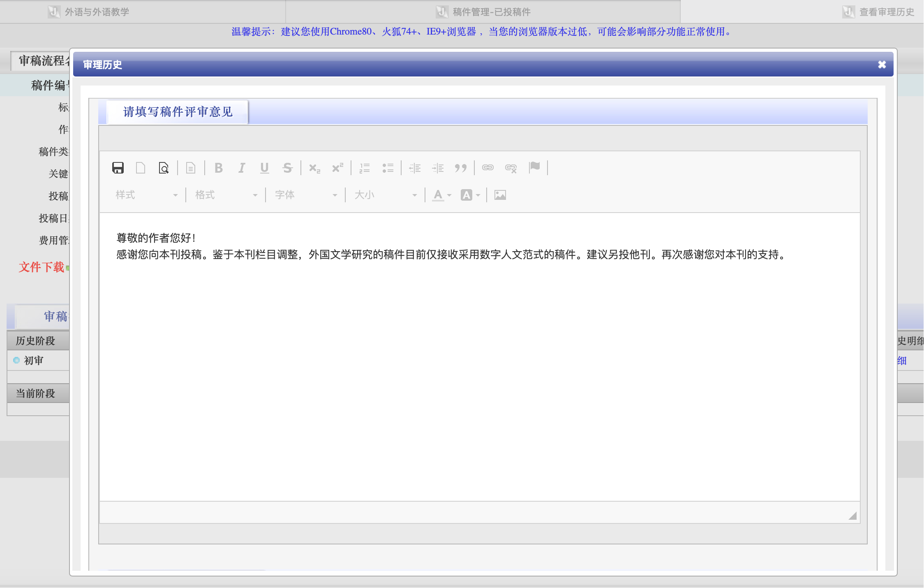Insert a numbered list

coord(365,168)
